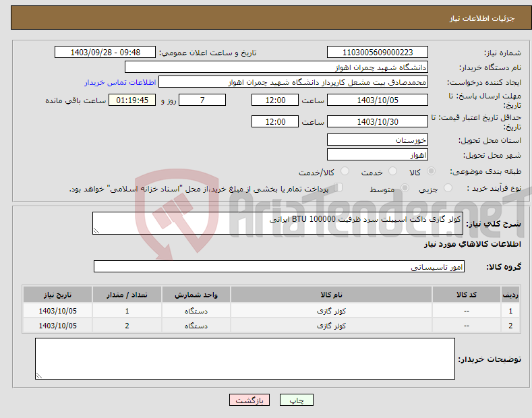Select the متوسط purchase type radio

[x=405, y=188]
